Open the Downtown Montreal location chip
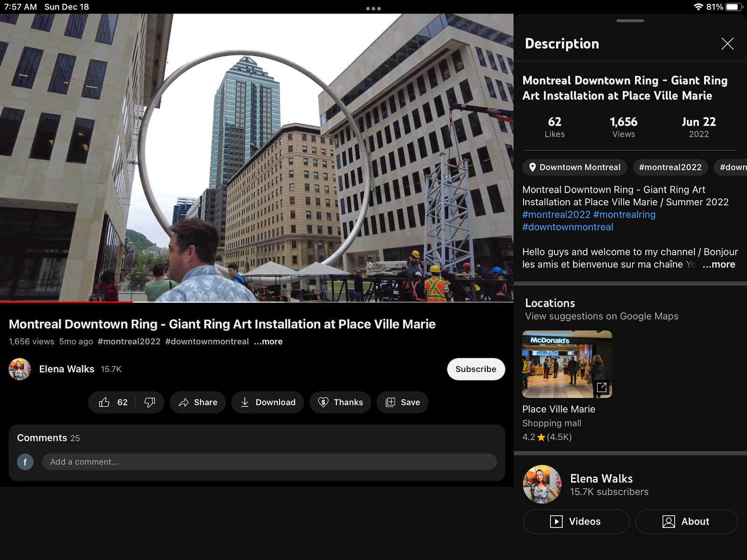 [575, 167]
